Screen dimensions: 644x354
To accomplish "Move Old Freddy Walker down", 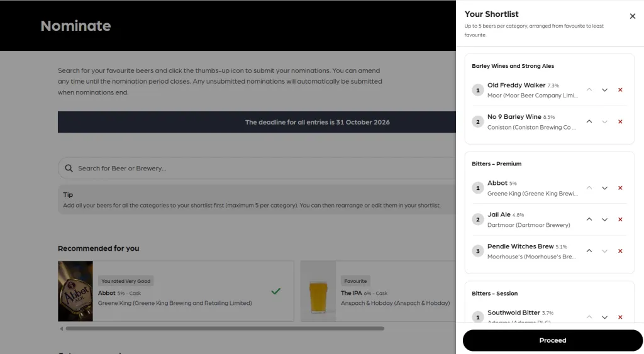I will pyautogui.click(x=604, y=89).
